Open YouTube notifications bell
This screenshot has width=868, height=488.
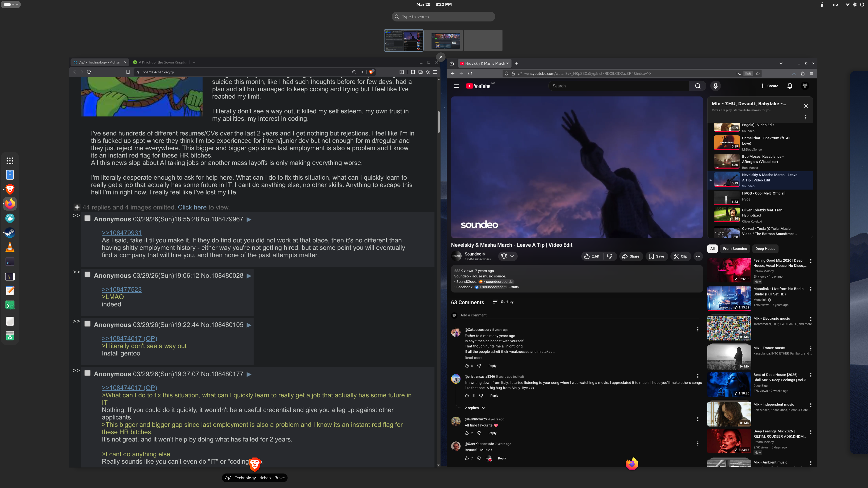(790, 86)
